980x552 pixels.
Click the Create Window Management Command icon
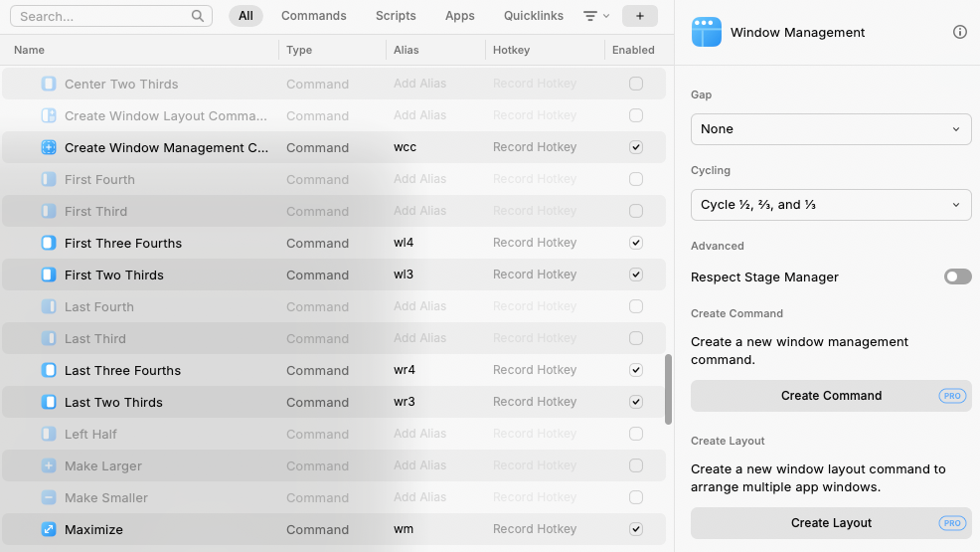(49, 147)
